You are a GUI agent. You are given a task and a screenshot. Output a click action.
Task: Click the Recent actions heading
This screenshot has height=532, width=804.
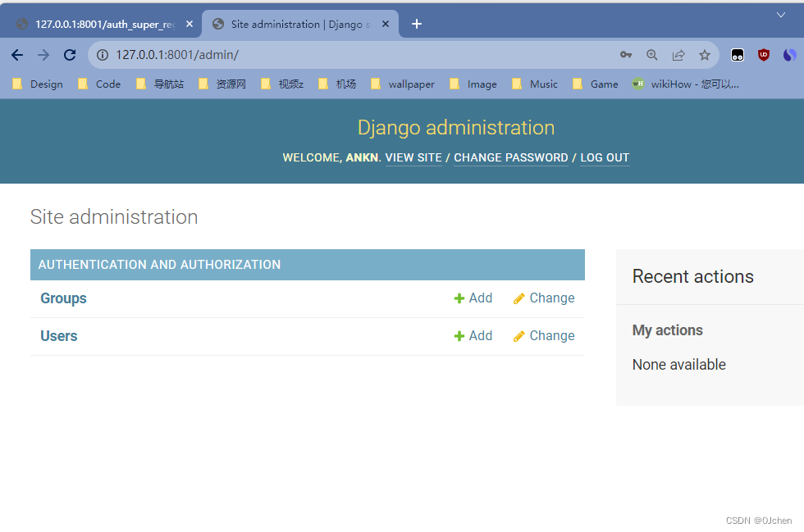(692, 277)
